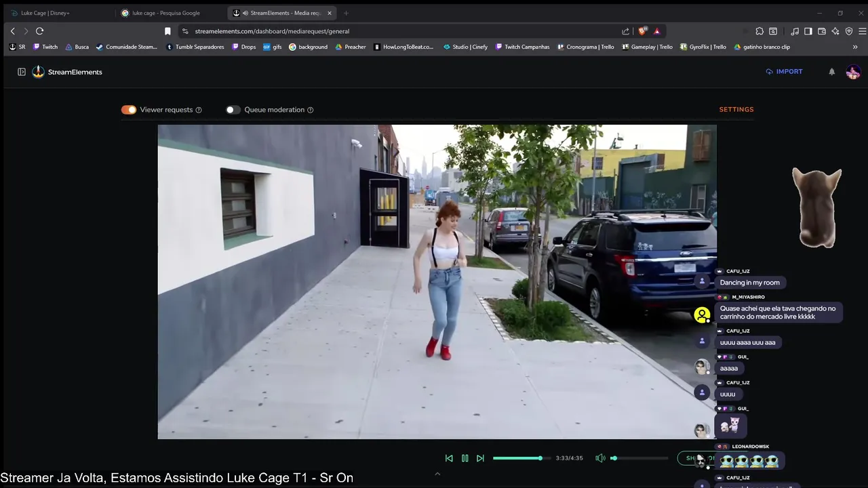Open the Viewer requests help icon

[199, 110]
